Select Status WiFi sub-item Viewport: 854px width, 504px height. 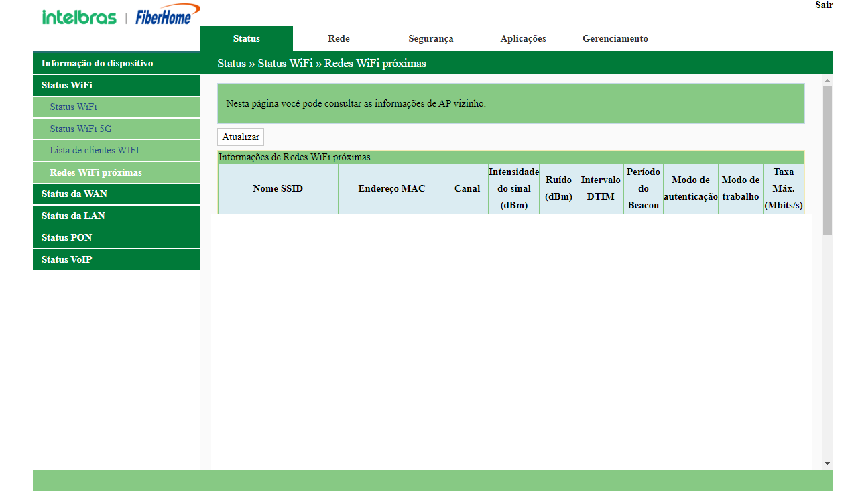117,107
